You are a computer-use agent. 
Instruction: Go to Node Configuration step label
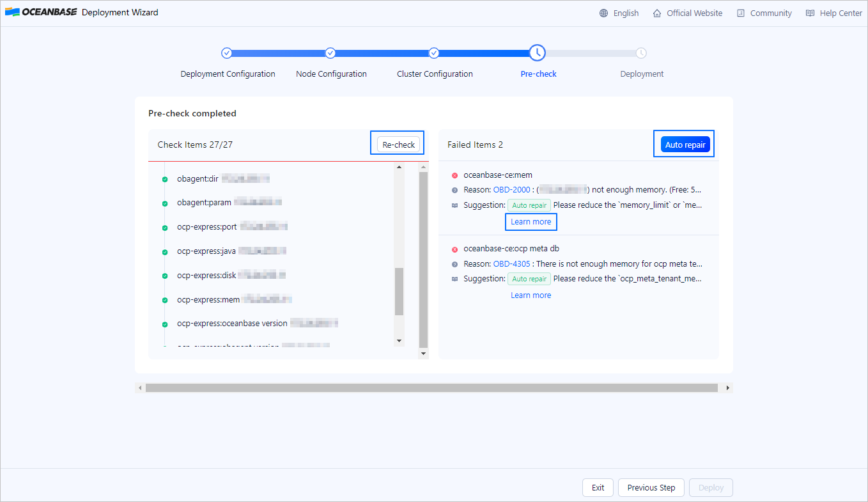(x=331, y=74)
